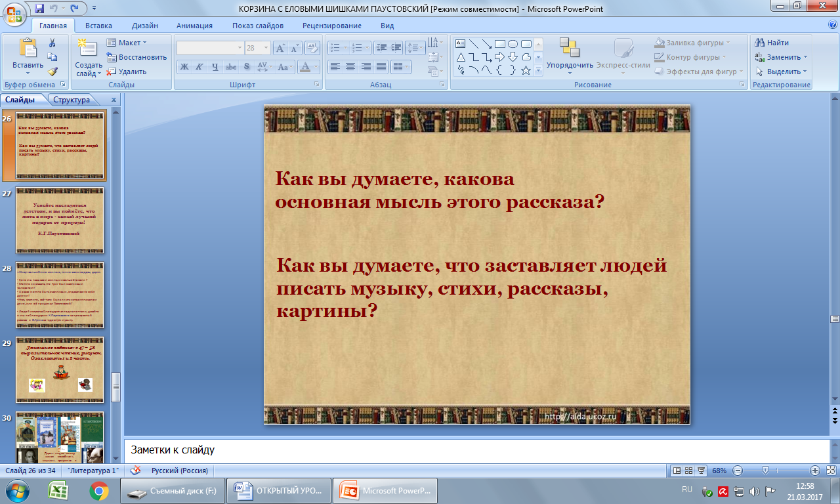Open the Выделить select dropdown
The width and height of the screenshot is (840, 504).
[782, 72]
